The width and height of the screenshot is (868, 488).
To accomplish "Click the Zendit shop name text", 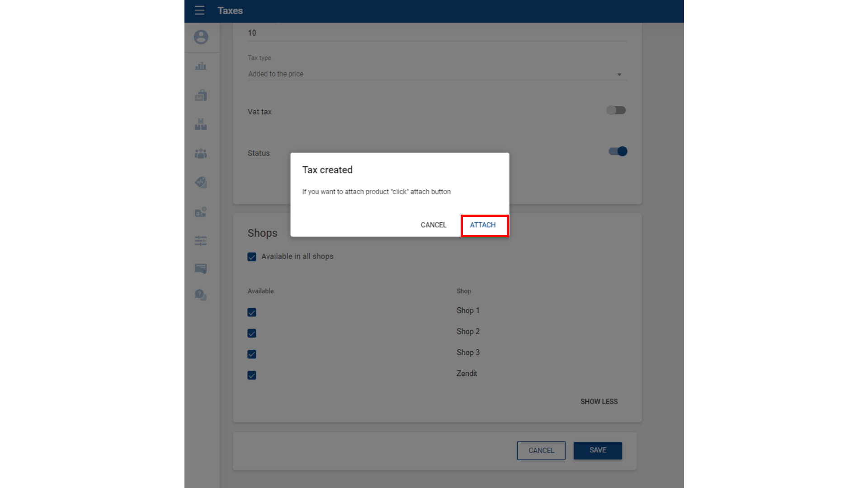I will click(467, 373).
